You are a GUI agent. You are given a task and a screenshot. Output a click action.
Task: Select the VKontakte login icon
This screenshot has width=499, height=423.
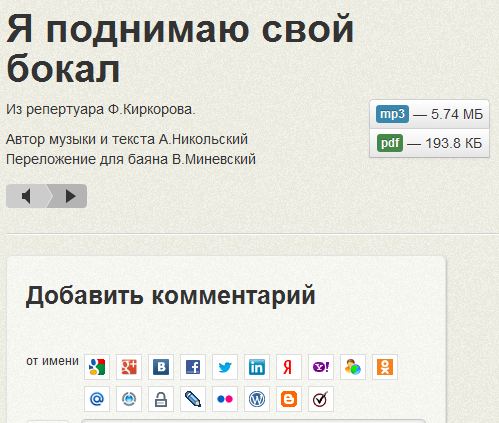click(161, 367)
